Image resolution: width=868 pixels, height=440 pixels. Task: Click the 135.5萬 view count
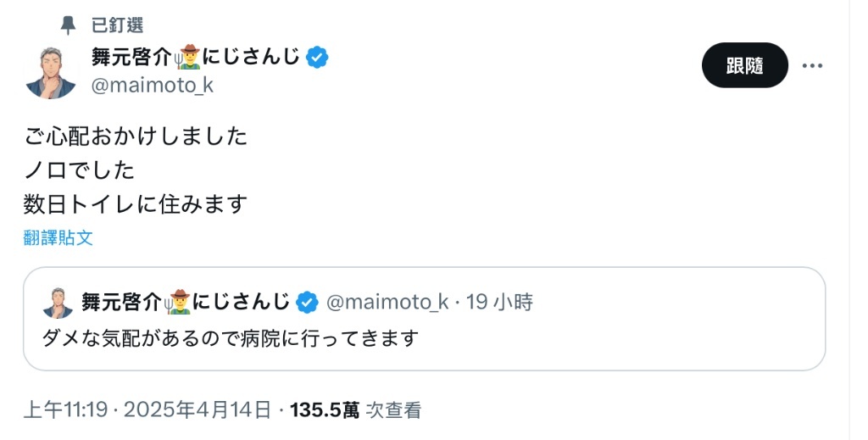[325, 410]
